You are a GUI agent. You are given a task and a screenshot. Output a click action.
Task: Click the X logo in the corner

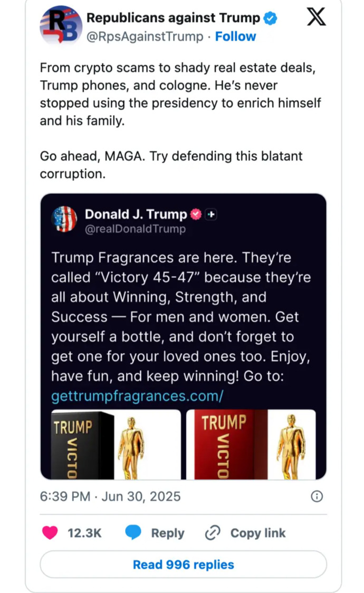[315, 16]
